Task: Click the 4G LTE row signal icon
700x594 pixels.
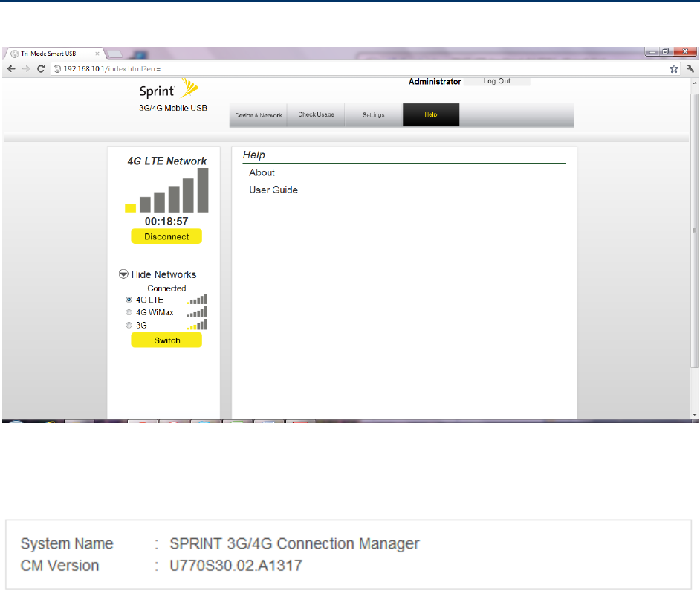Action: [197, 299]
